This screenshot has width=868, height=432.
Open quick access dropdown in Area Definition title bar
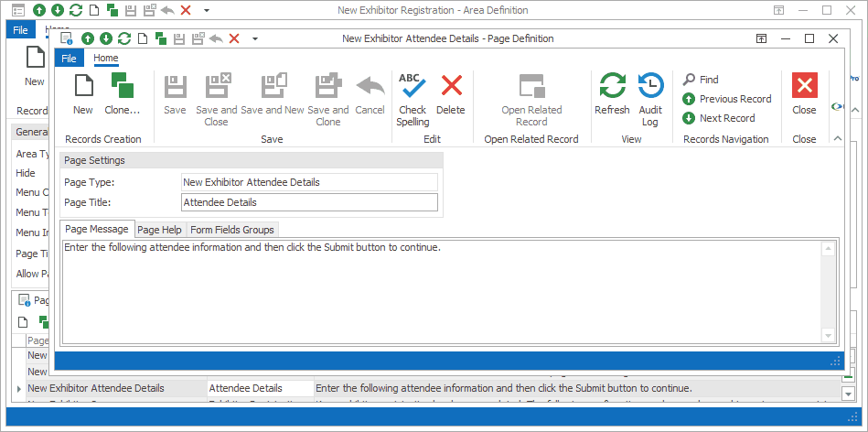[x=207, y=10]
